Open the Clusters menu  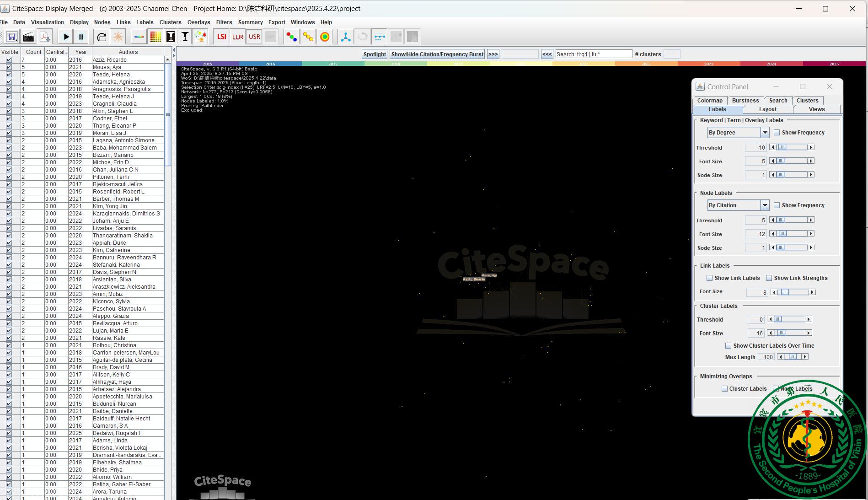click(170, 22)
